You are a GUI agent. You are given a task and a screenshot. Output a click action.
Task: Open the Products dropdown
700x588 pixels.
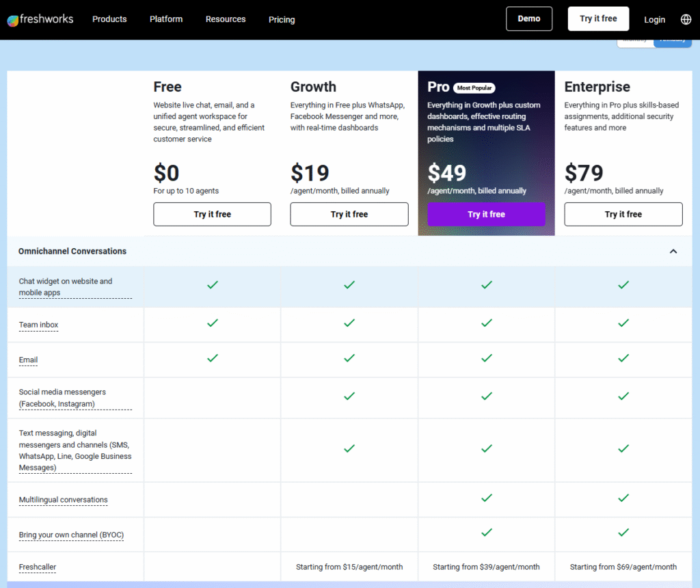point(109,19)
